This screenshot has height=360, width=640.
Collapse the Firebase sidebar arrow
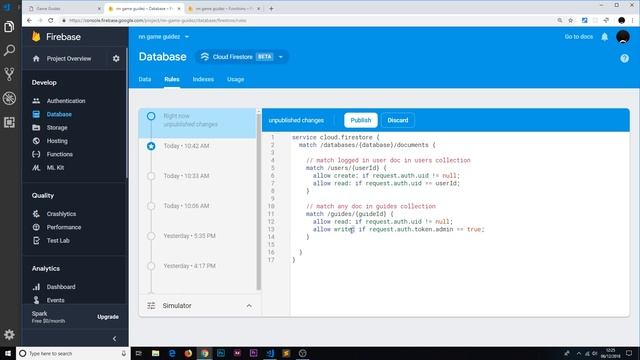tap(114, 338)
